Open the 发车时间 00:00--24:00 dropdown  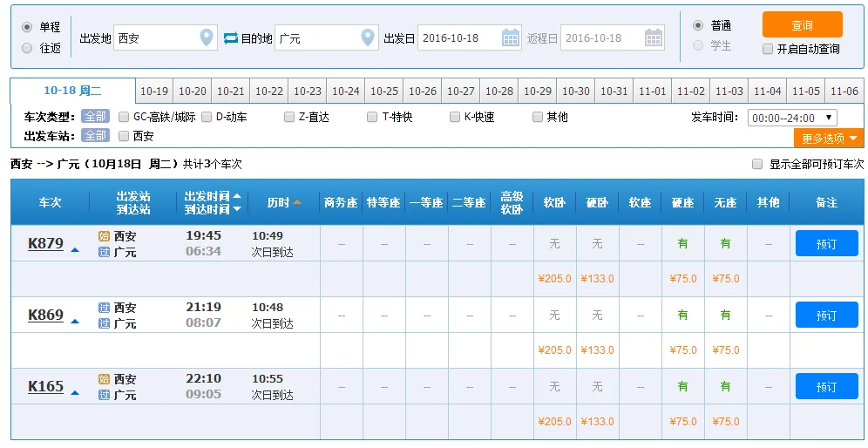tap(792, 118)
